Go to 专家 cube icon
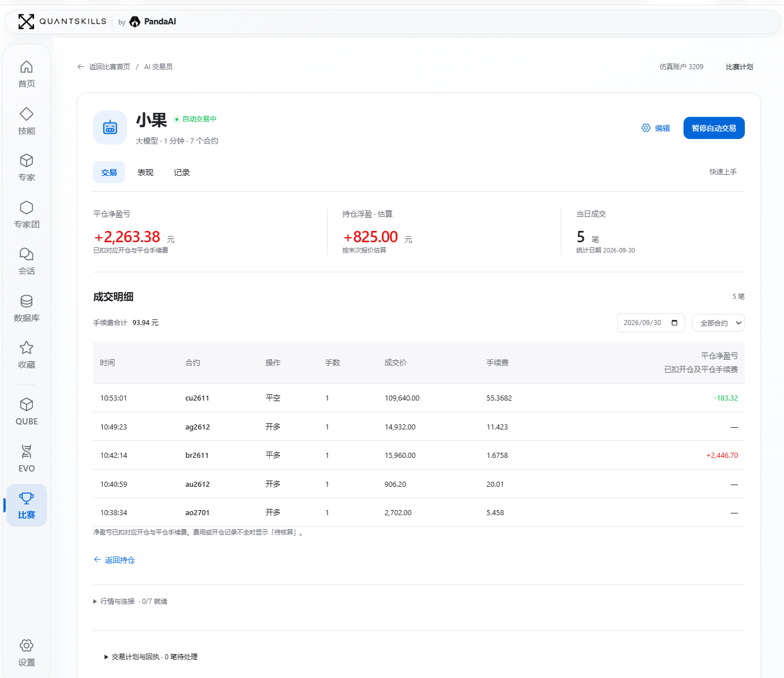784x678 pixels. [x=27, y=161]
